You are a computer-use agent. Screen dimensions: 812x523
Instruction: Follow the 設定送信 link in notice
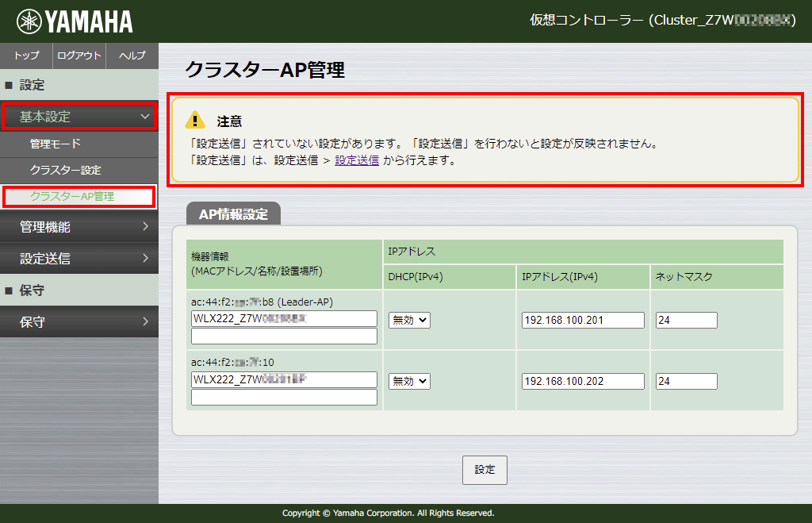point(357,160)
